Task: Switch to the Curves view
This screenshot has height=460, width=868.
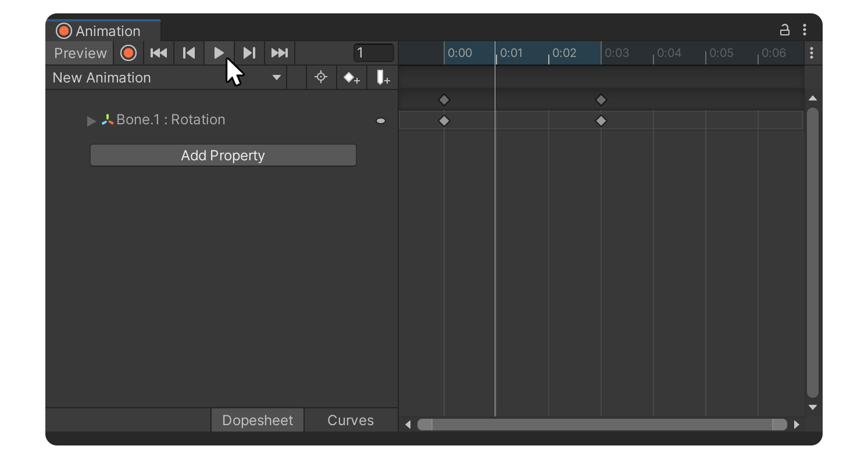Action: [x=350, y=421]
